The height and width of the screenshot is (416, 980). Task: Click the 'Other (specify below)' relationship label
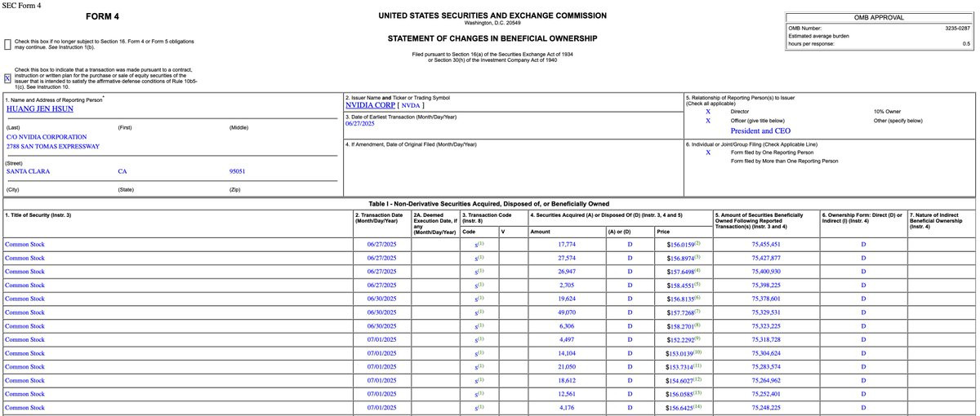click(898, 121)
